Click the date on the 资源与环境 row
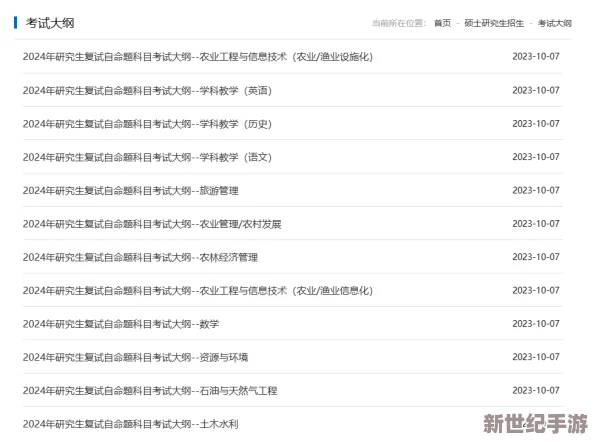This screenshot has width=594, height=442. pyautogui.click(x=536, y=357)
